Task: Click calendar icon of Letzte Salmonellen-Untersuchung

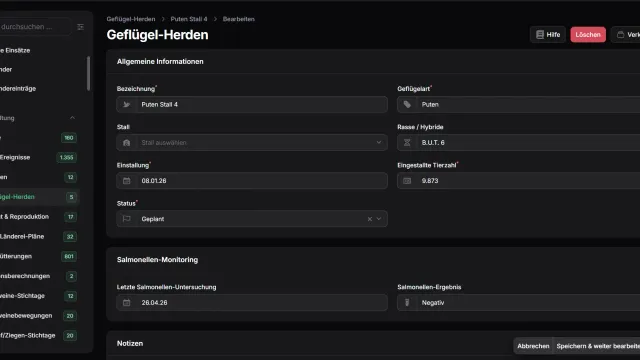Action: pos(127,302)
